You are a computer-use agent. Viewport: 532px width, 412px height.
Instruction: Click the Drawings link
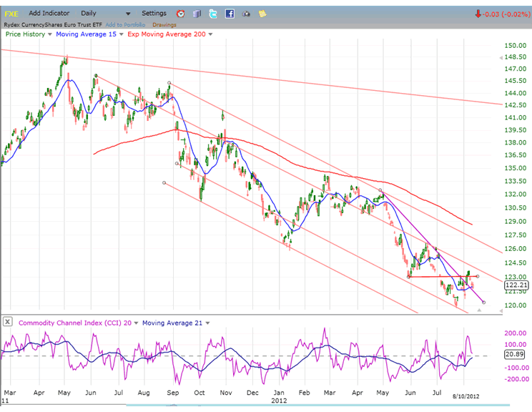tap(164, 24)
